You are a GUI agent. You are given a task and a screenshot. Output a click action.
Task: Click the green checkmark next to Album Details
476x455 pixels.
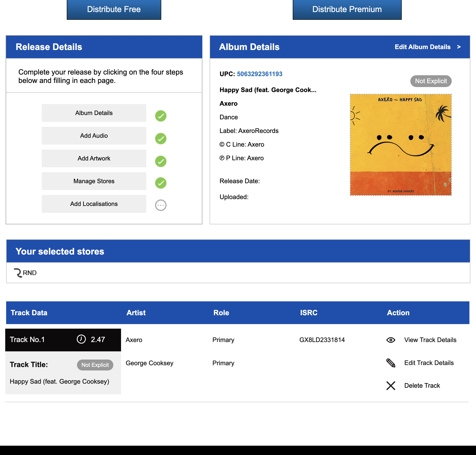click(160, 116)
